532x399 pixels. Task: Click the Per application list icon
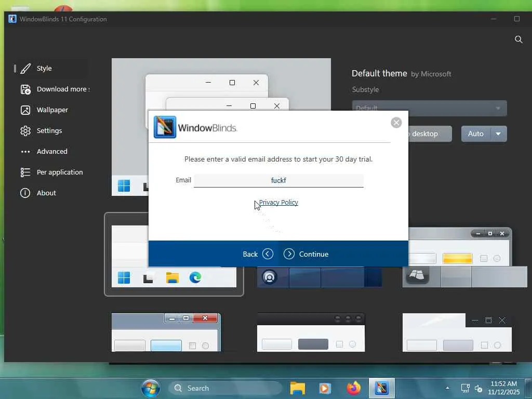click(25, 172)
